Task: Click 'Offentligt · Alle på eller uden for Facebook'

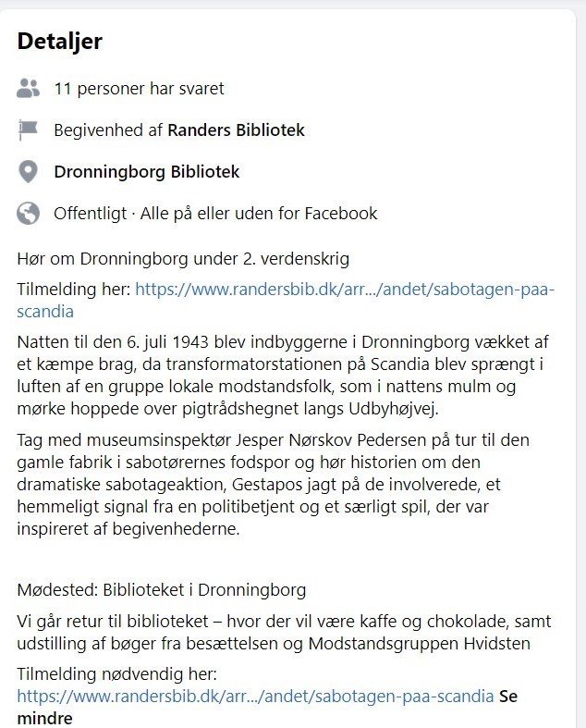Action: (215, 214)
